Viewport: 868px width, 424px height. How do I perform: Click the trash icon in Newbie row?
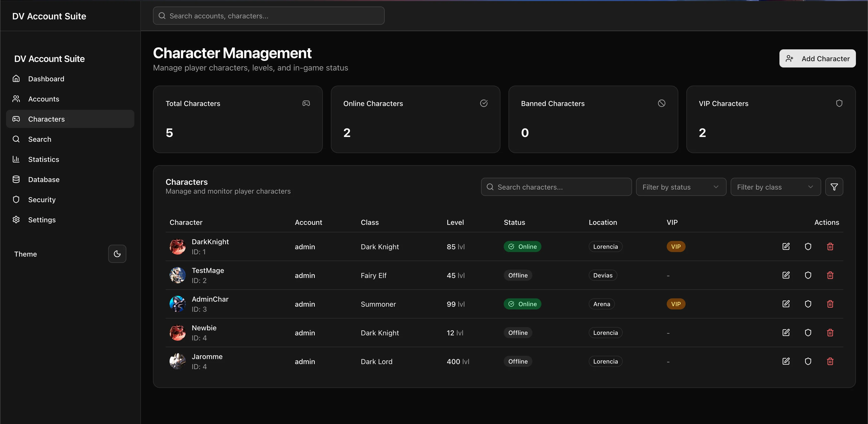[830, 333]
